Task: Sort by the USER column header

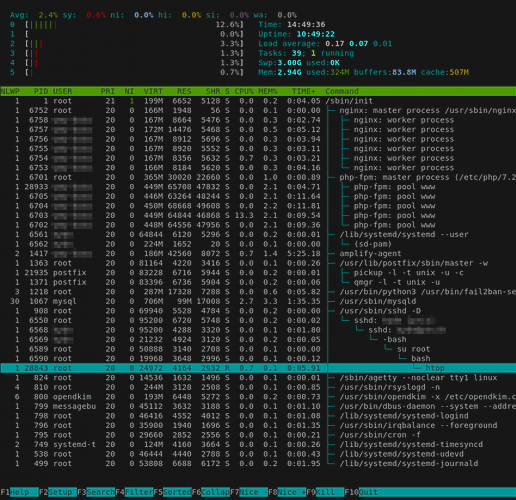Action: click(x=63, y=91)
